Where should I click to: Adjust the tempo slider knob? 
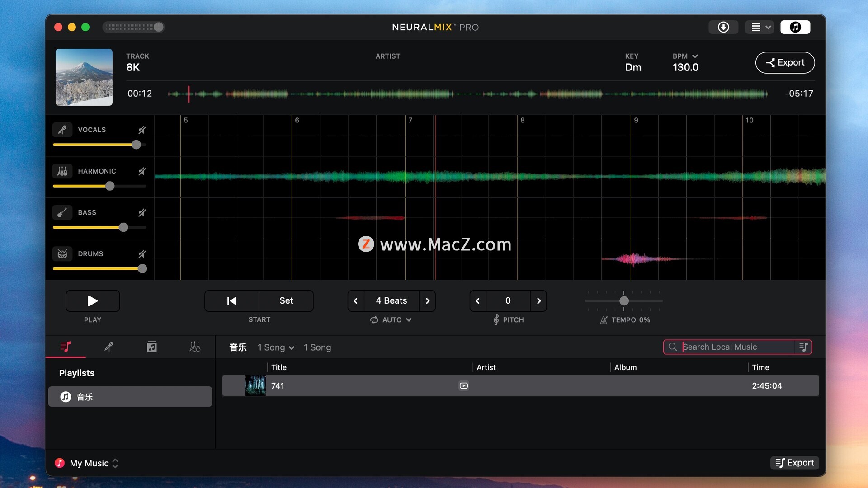pyautogui.click(x=624, y=301)
